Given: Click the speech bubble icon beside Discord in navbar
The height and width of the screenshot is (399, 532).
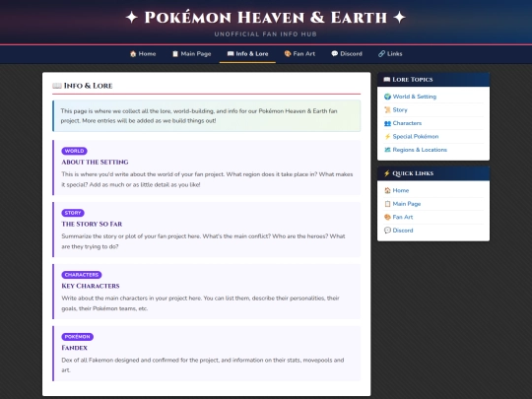Looking at the screenshot, I should coord(335,53).
